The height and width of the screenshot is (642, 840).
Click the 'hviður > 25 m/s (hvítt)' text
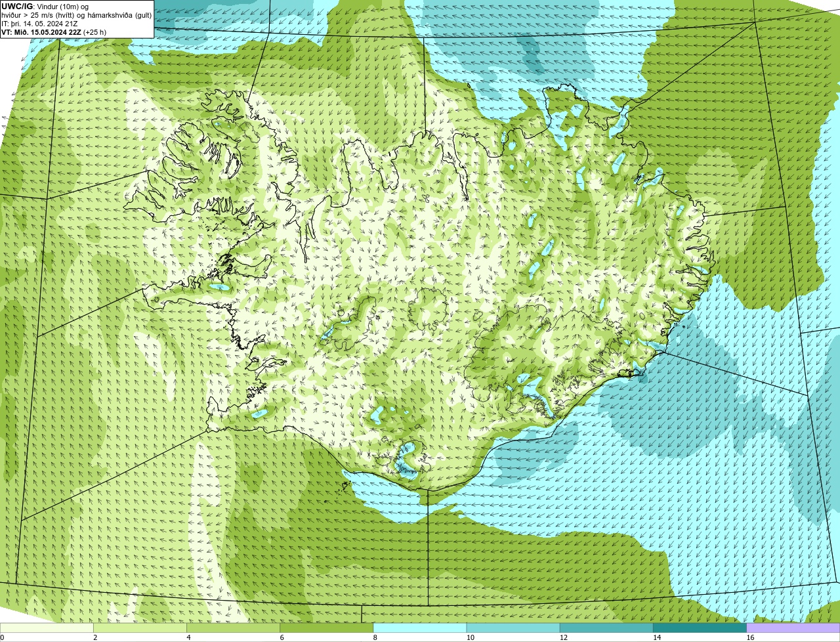pyautogui.click(x=38, y=15)
